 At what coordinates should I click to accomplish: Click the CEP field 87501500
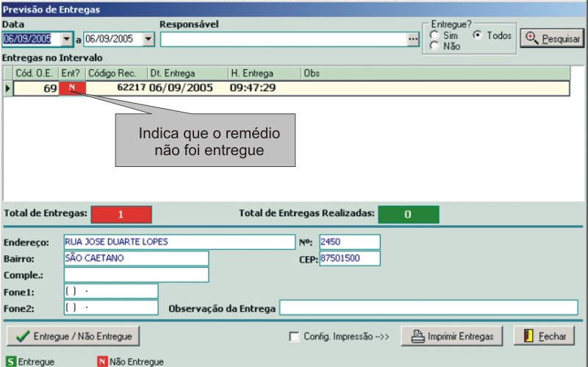coord(350,259)
